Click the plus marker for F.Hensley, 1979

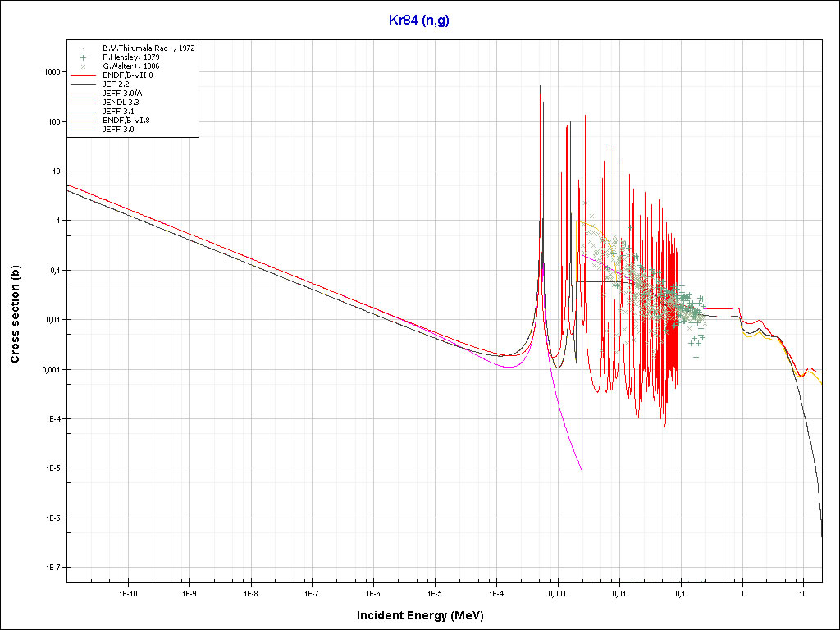pyautogui.click(x=84, y=57)
